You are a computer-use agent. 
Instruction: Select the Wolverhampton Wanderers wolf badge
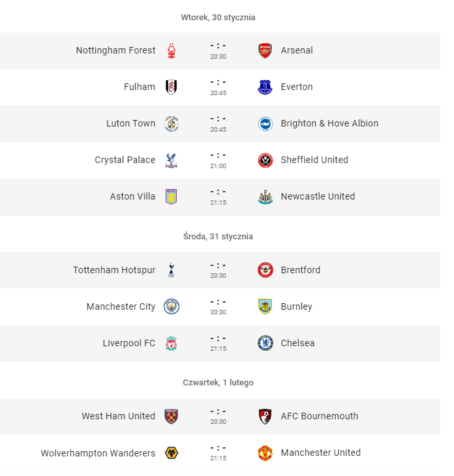coord(172,453)
